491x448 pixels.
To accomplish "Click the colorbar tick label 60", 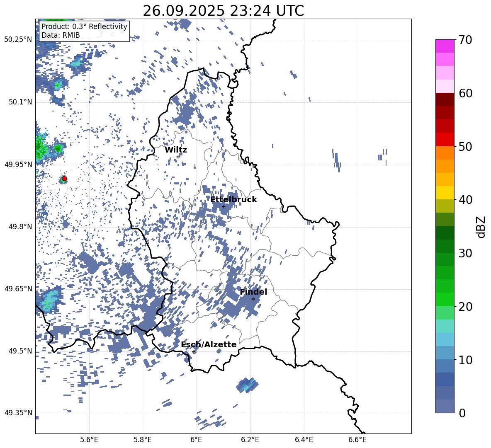I will click(465, 93).
